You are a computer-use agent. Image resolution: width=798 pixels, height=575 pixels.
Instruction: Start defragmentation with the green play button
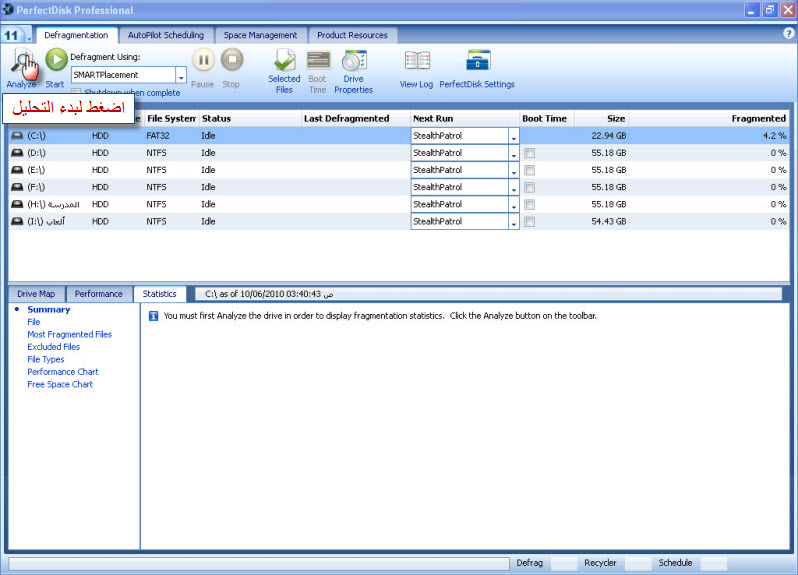56,60
